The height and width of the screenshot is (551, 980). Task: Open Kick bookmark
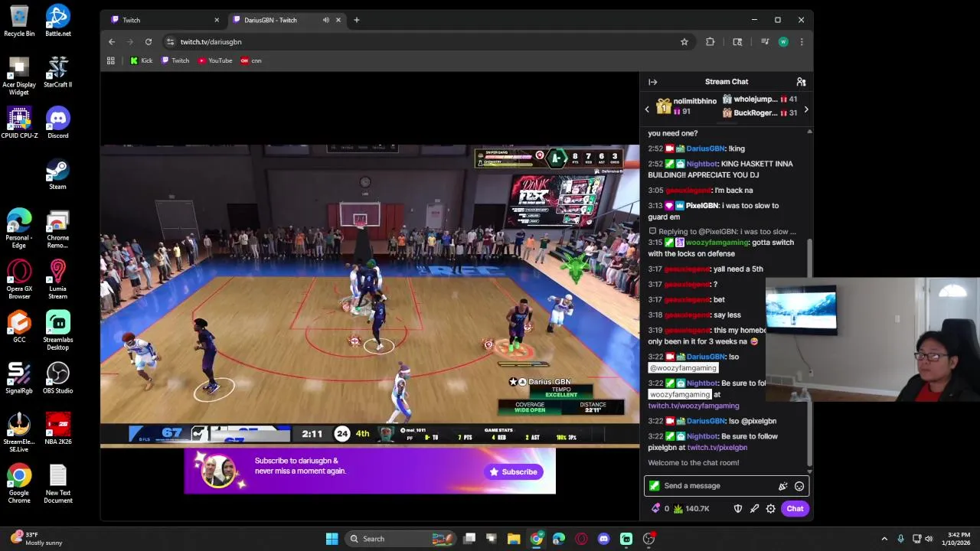pyautogui.click(x=141, y=60)
